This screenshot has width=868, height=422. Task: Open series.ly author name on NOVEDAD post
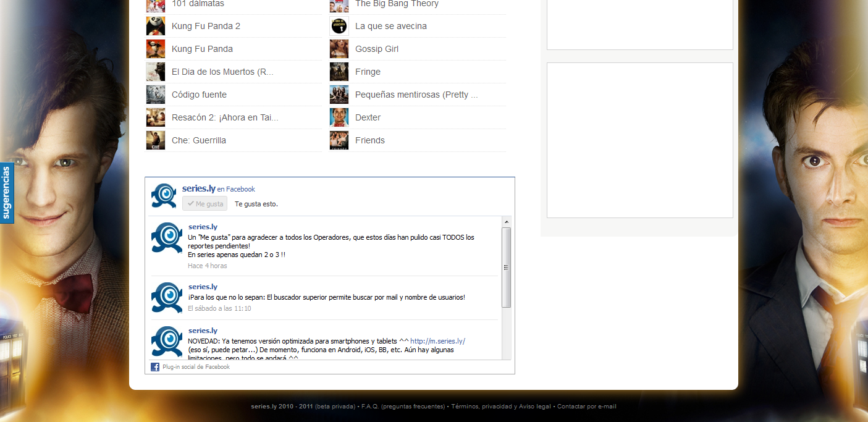point(203,331)
